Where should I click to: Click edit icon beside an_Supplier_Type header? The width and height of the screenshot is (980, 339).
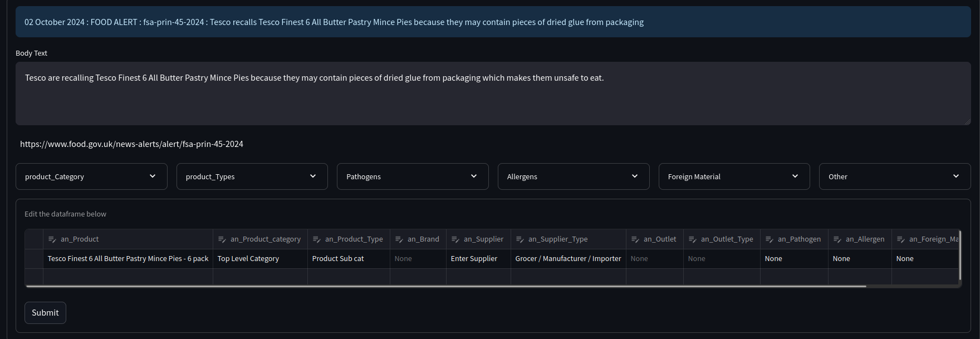[520, 239]
